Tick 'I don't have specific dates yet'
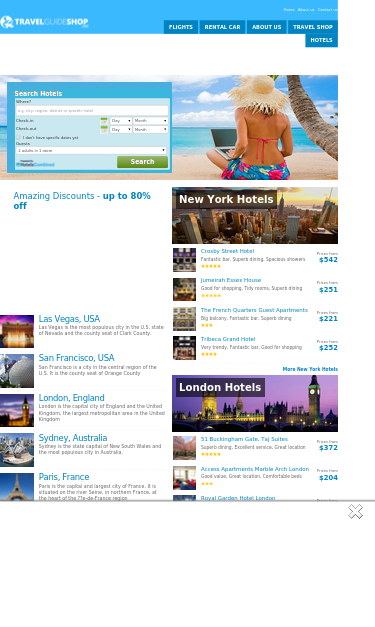 pyautogui.click(x=18, y=137)
